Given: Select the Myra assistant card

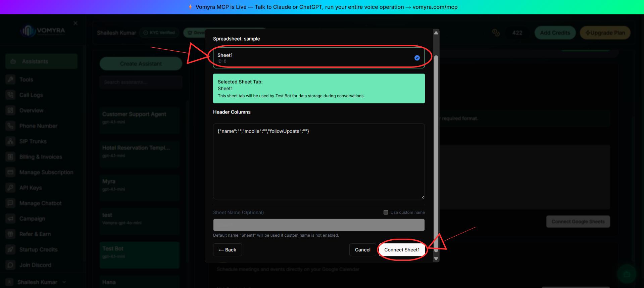Looking at the screenshot, I should coord(140,188).
